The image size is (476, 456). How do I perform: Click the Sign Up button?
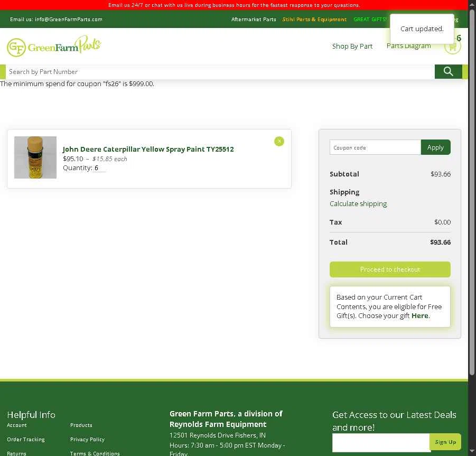(445, 442)
